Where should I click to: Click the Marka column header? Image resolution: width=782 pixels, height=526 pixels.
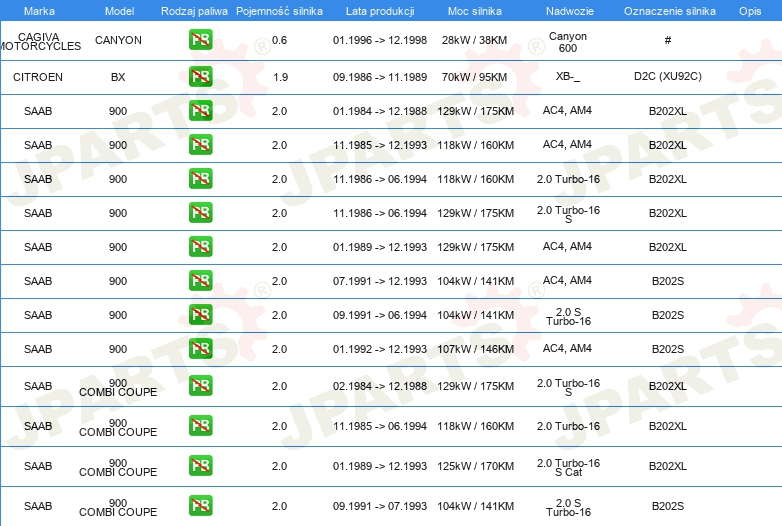pos(39,11)
